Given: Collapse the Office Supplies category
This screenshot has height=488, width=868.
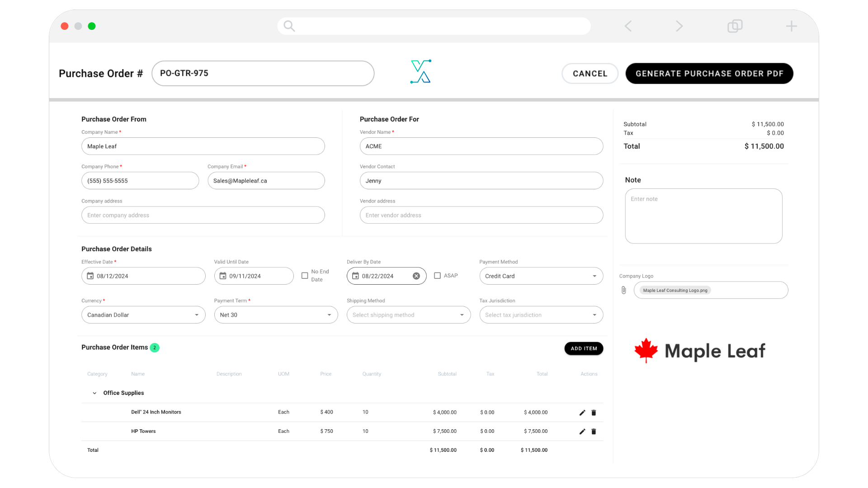Looking at the screenshot, I should coord(94,393).
